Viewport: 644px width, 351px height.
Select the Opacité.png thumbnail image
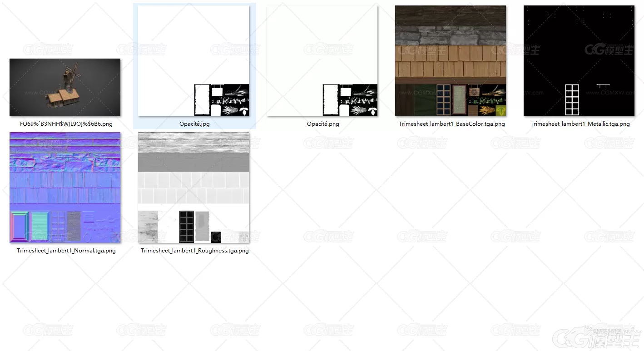pyautogui.click(x=322, y=61)
